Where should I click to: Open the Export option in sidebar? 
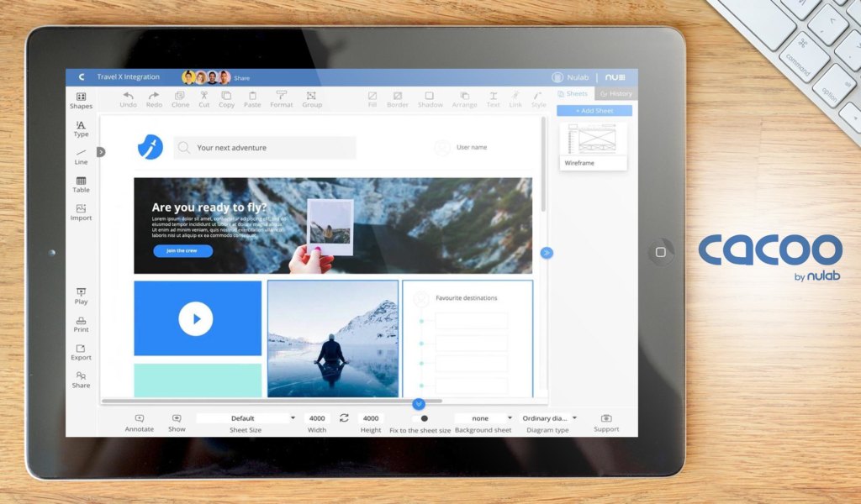click(x=81, y=349)
